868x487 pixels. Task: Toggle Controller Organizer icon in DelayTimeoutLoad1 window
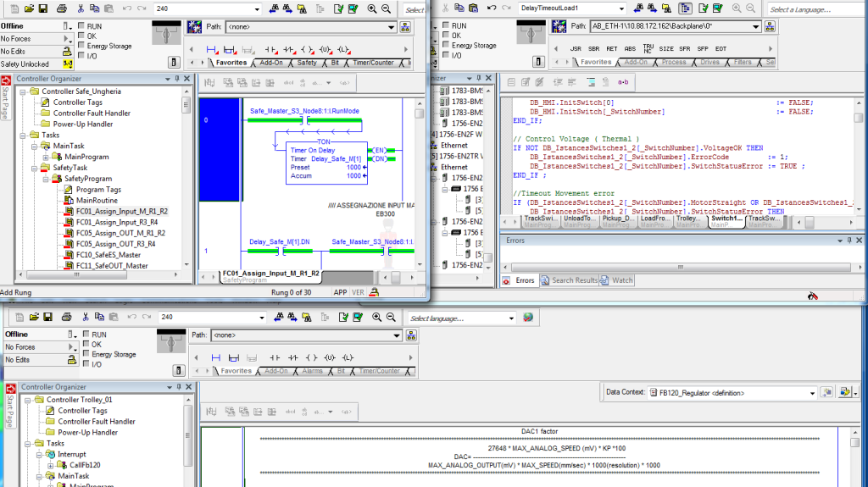tap(685, 8)
